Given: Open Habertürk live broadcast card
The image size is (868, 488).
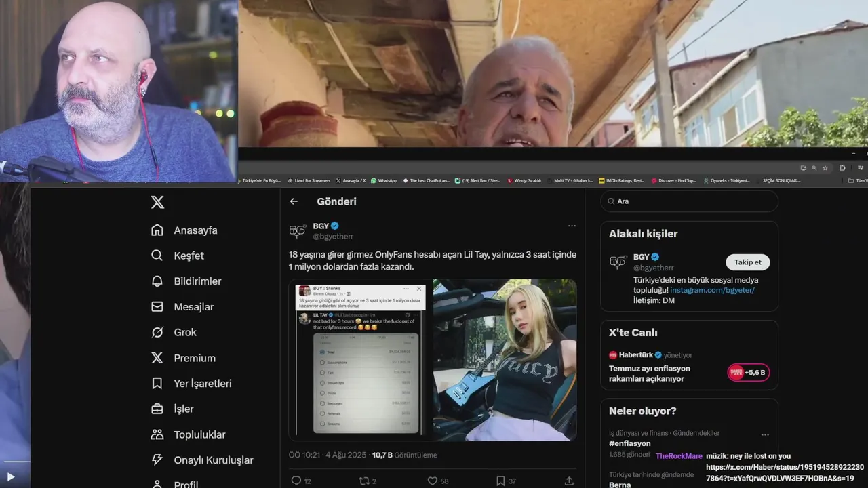Looking at the screenshot, I should point(689,367).
